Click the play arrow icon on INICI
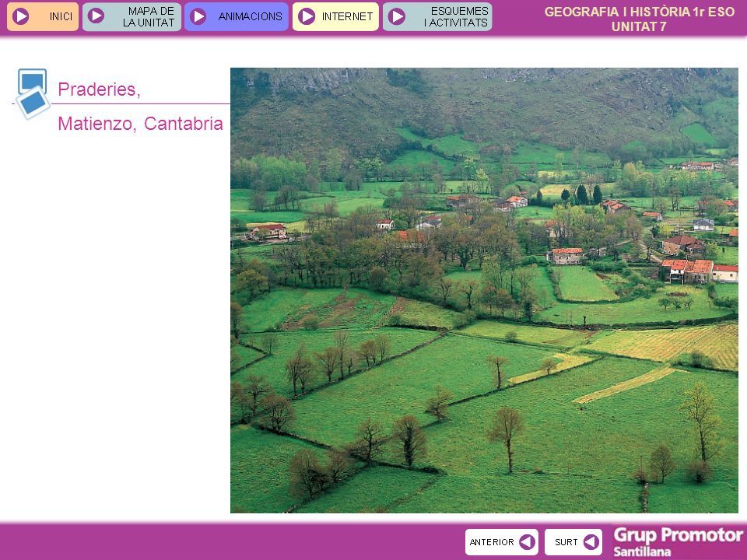747x560 pixels. [20, 16]
